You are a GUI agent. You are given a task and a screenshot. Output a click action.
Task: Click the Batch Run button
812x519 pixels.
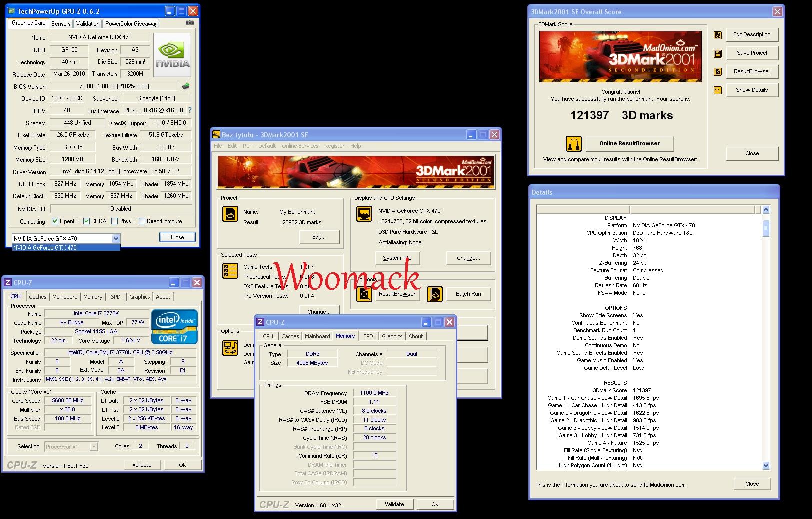click(x=468, y=294)
